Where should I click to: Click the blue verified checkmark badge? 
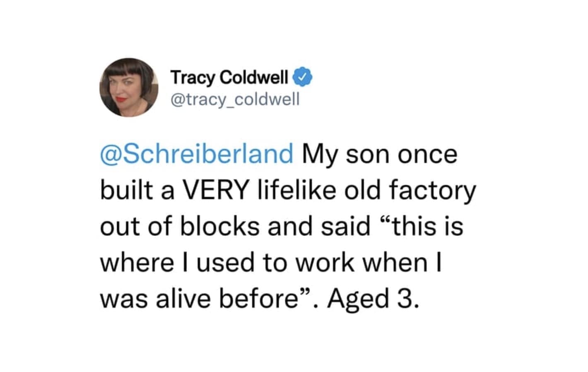click(x=303, y=77)
